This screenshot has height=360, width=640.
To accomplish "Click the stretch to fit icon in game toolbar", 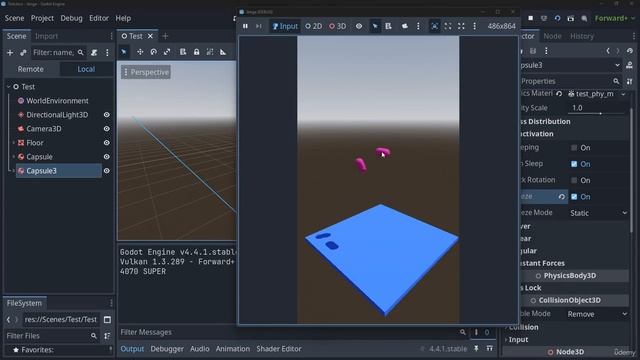I will pyautogui.click(x=448, y=26).
